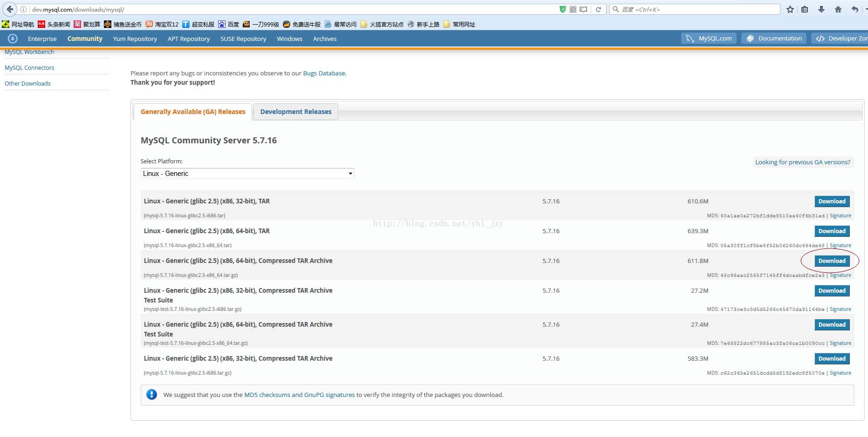Toggle reader view book icon

point(583,9)
